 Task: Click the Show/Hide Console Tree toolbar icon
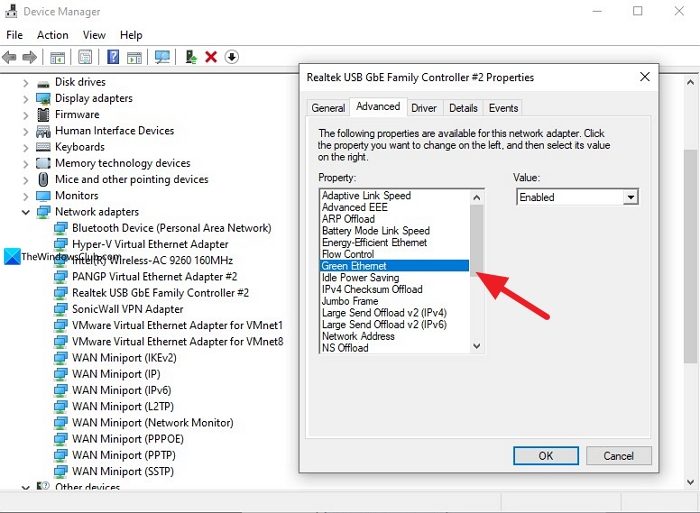[57, 57]
